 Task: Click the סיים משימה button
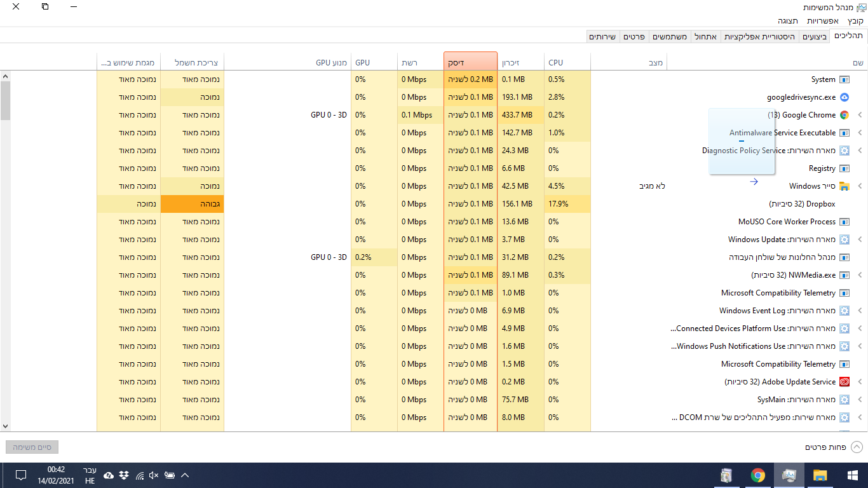click(x=32, y=447)
